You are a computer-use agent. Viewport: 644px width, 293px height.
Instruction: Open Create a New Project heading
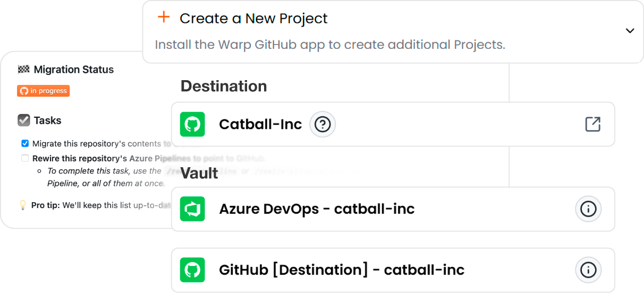pyautogui.click(x=253, y=19)
